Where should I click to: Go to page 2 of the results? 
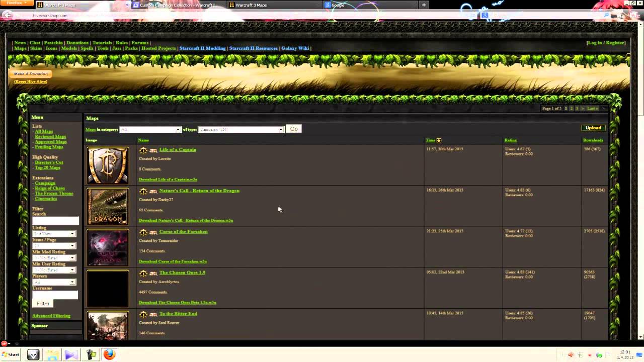[x=571, y=109]
